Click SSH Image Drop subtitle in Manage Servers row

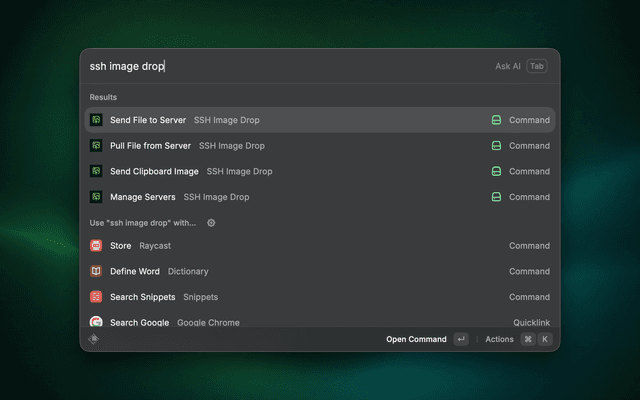coord(216,197)
